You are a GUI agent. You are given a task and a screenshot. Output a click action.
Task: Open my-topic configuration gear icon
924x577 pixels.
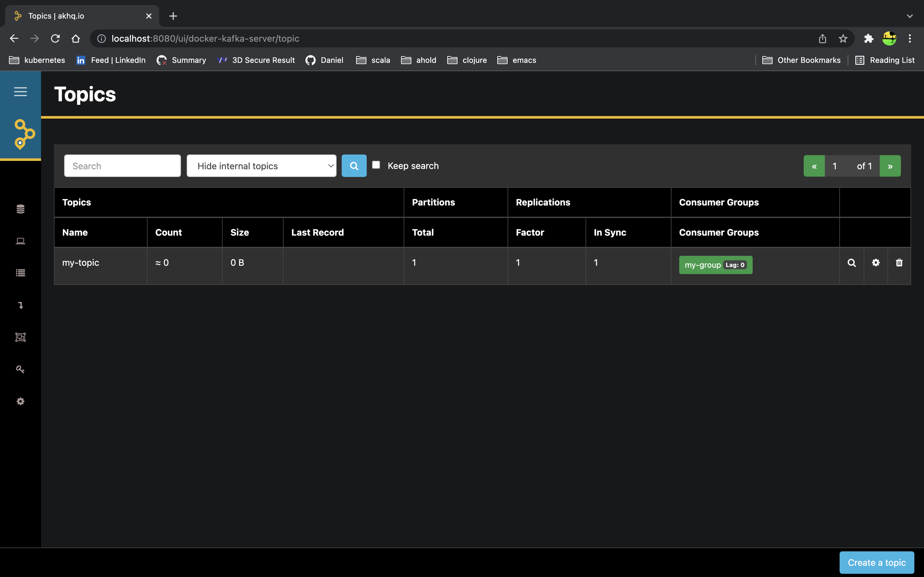pyautogui.click(x=876, y=263)
